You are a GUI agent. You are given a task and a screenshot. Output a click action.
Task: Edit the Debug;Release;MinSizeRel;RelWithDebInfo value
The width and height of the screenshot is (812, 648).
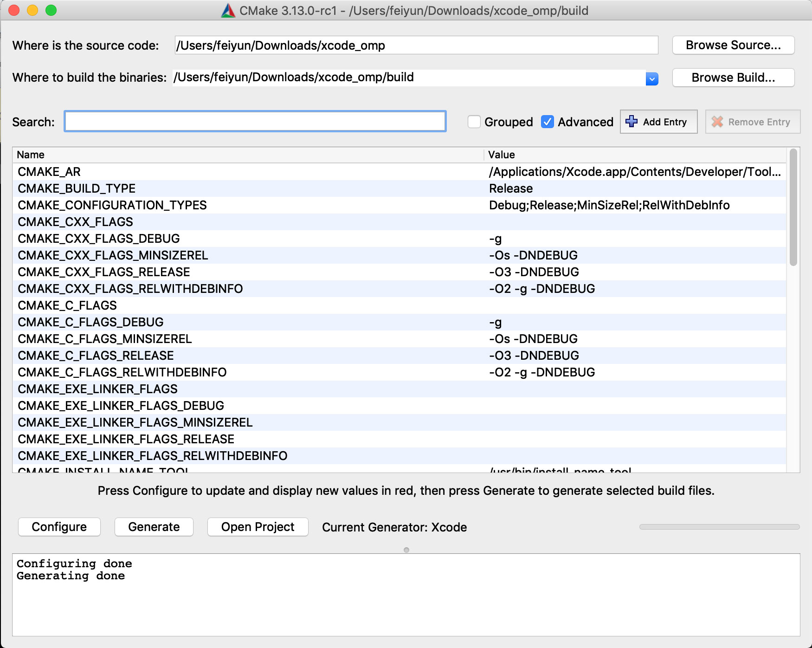tap(609, 205)
